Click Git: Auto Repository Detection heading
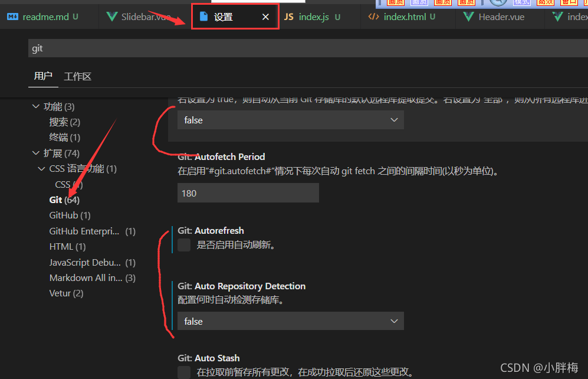This screenshot has height=379, width=588. click(241, 286)
